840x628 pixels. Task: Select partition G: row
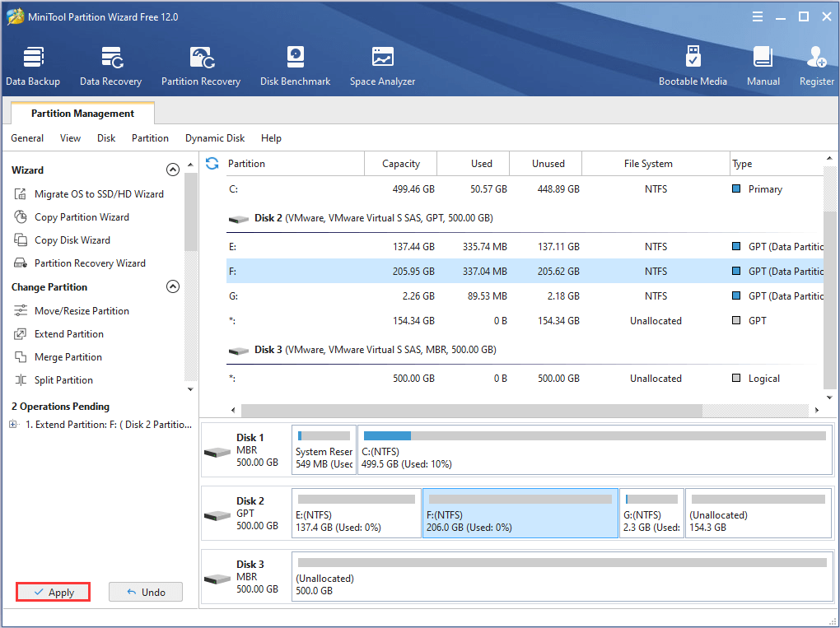[x=525, y=296]
